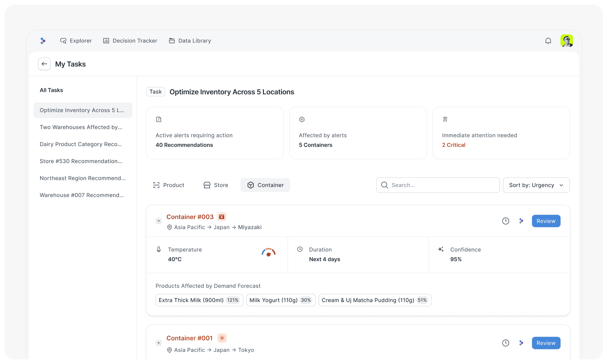607x364 pixels.
Task: Switch to the Product view tab
Action: (169, 185)
